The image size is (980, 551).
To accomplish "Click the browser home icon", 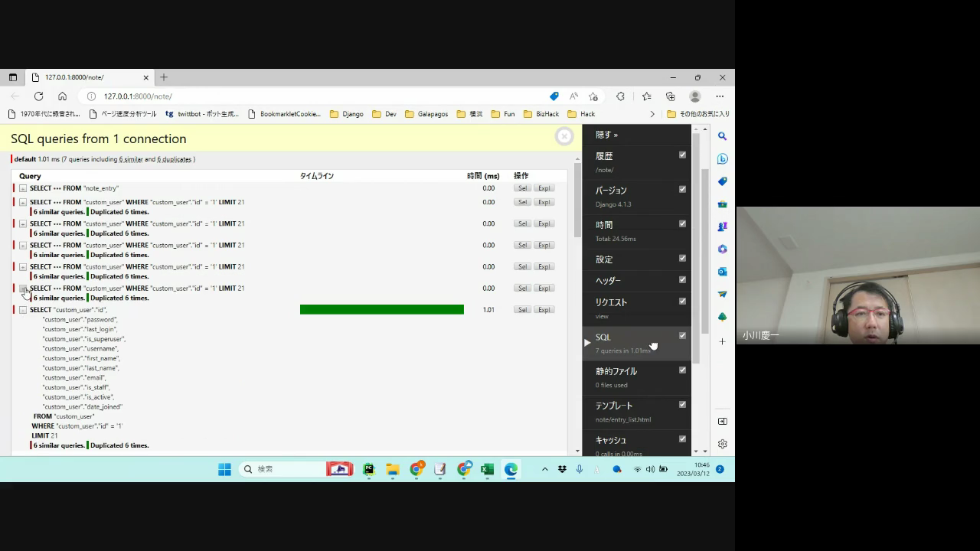I will 62,96.
